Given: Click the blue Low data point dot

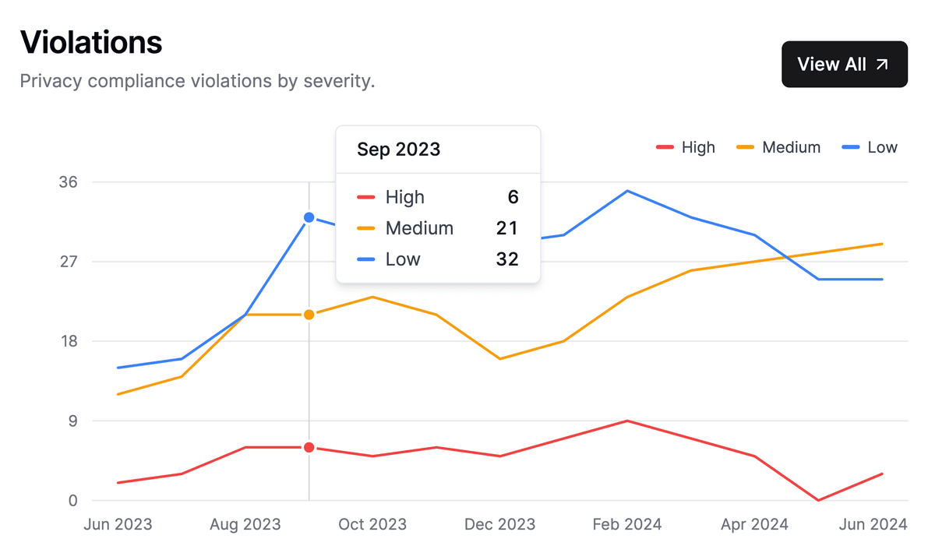Looking at the screenshot, I should [x=309, y=217].
